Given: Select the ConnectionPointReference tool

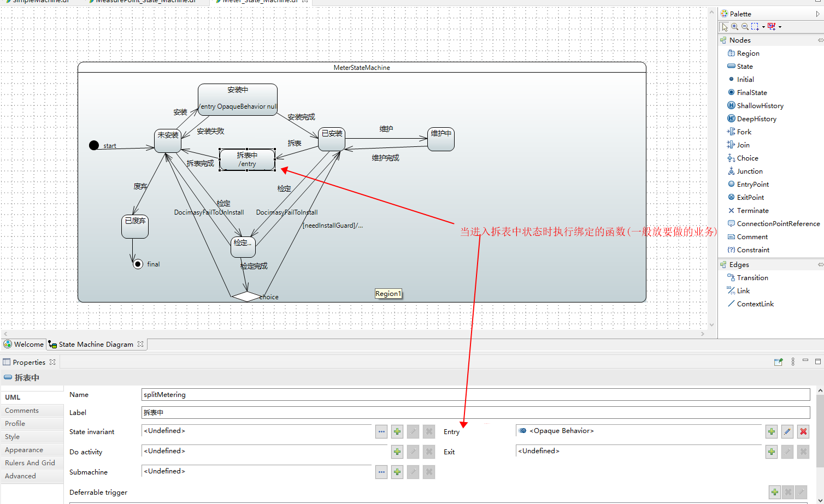Looking at the screenshot, I should click(774, 223).
